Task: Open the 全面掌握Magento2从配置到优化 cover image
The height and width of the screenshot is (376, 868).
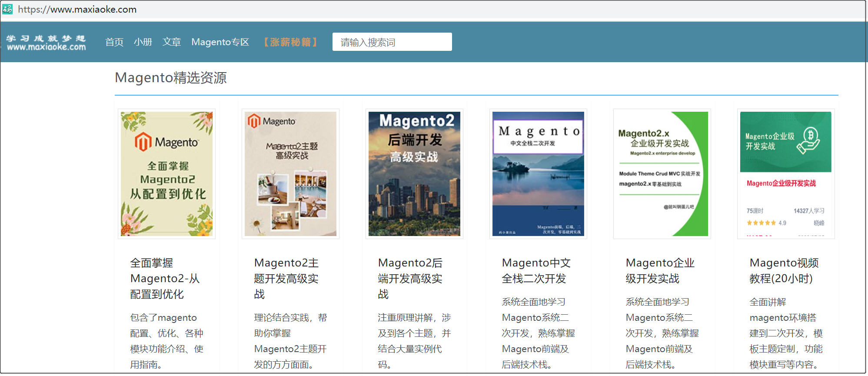Action: tap(167, 174)
